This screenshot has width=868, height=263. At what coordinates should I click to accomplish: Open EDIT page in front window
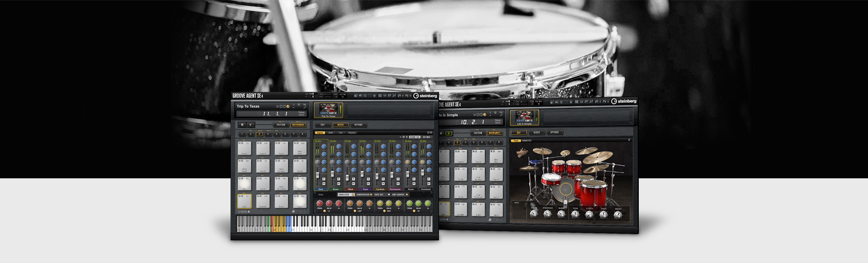pyautogui.click(x=323, y=124)
